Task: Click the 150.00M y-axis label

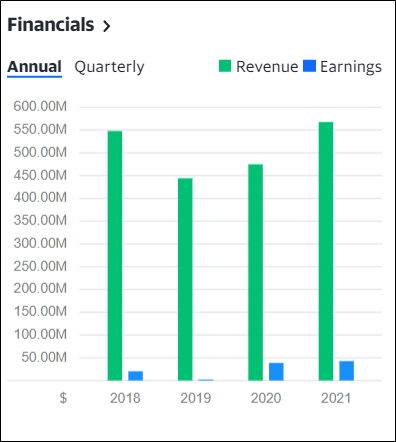Action: (x=40, y=311)
